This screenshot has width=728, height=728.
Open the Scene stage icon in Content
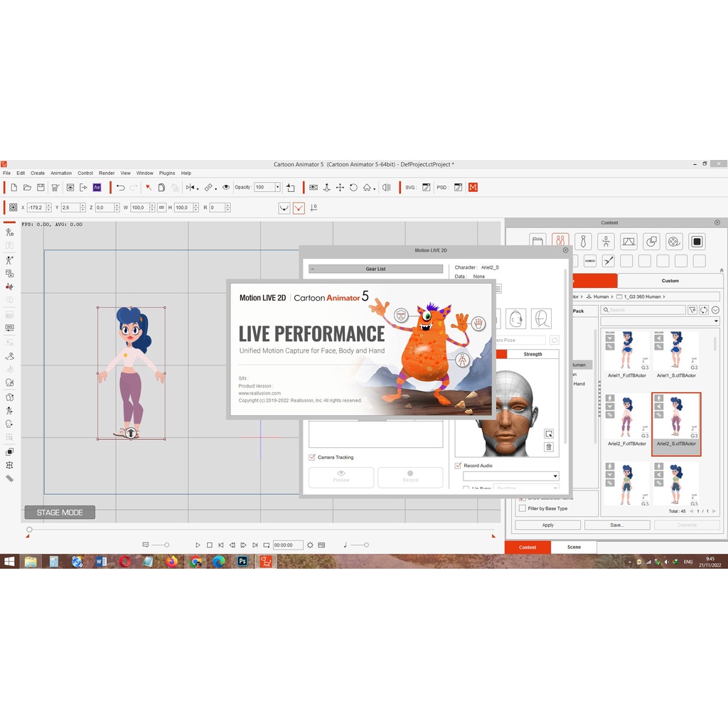coord(628,242)
